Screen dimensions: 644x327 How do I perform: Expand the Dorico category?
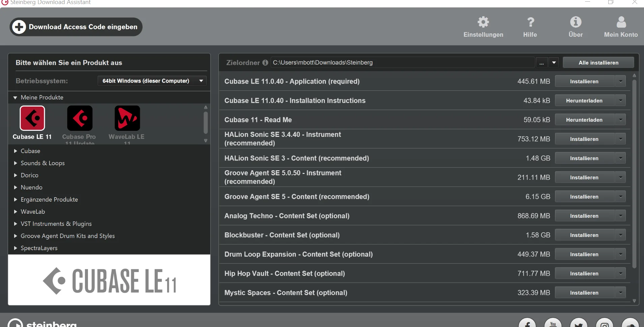(x=15, y=175)
